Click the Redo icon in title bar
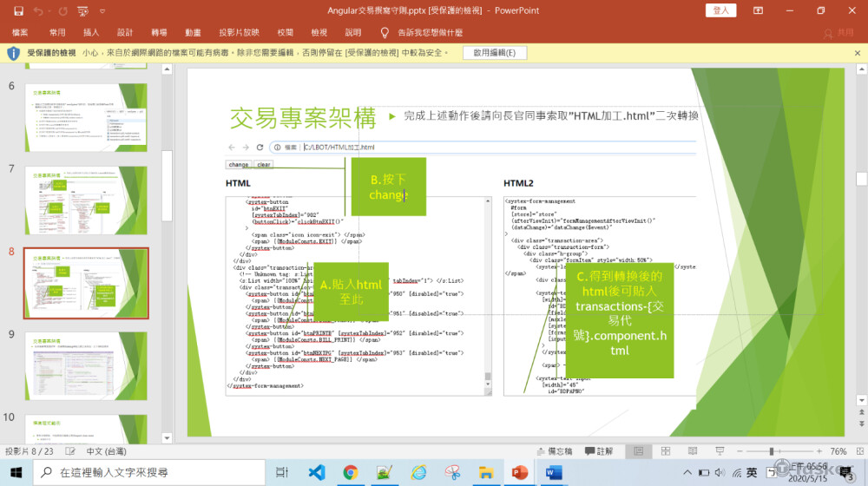The image size is (868, 486). coord(63,10)
